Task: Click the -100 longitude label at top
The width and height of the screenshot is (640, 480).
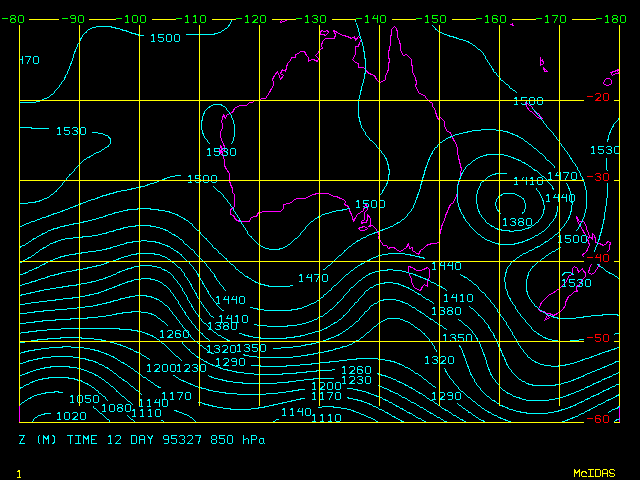Action: tap(134, 19)
